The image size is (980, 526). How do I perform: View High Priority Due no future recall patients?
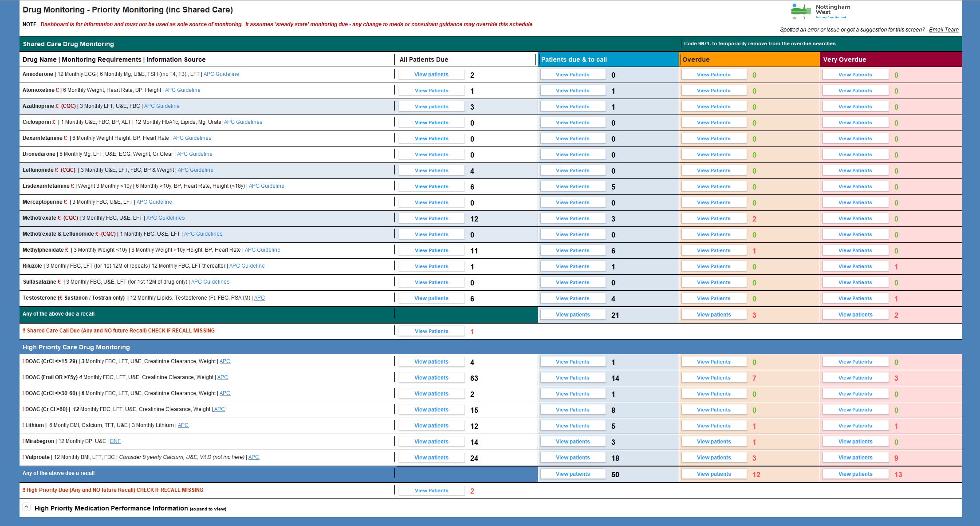coord(431,490)
